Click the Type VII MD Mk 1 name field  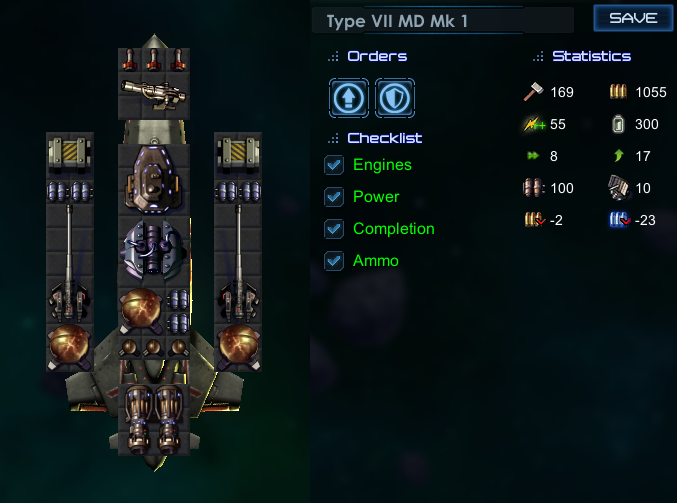click(x=443, y=20)
